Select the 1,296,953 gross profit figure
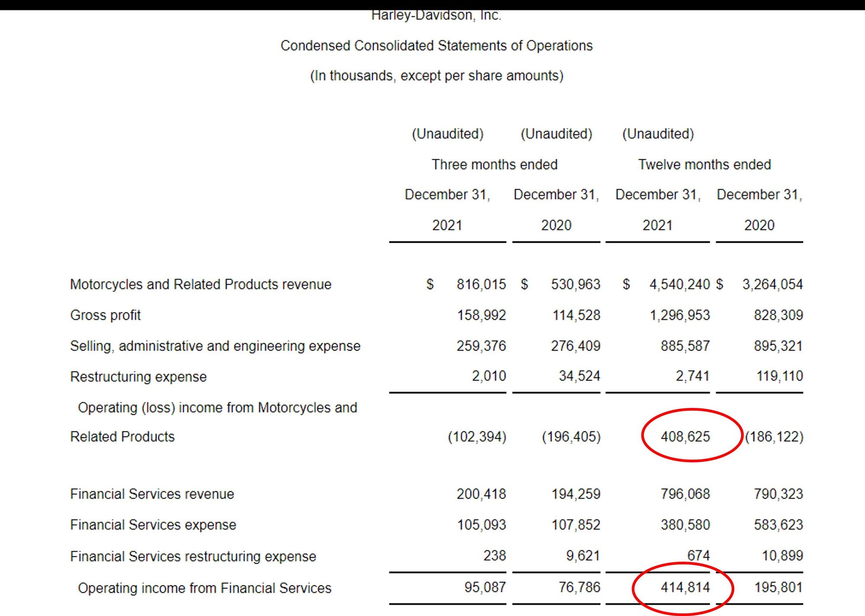 point(679,315)
